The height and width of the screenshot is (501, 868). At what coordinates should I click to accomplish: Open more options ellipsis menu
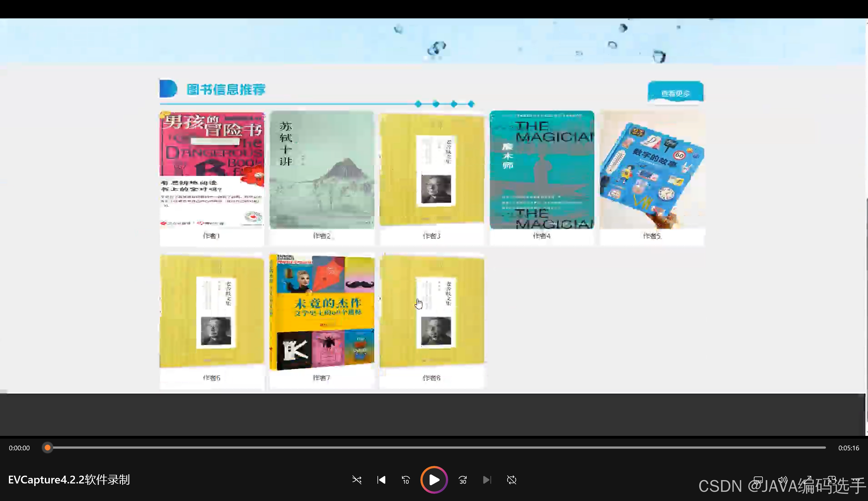[857, 480]
